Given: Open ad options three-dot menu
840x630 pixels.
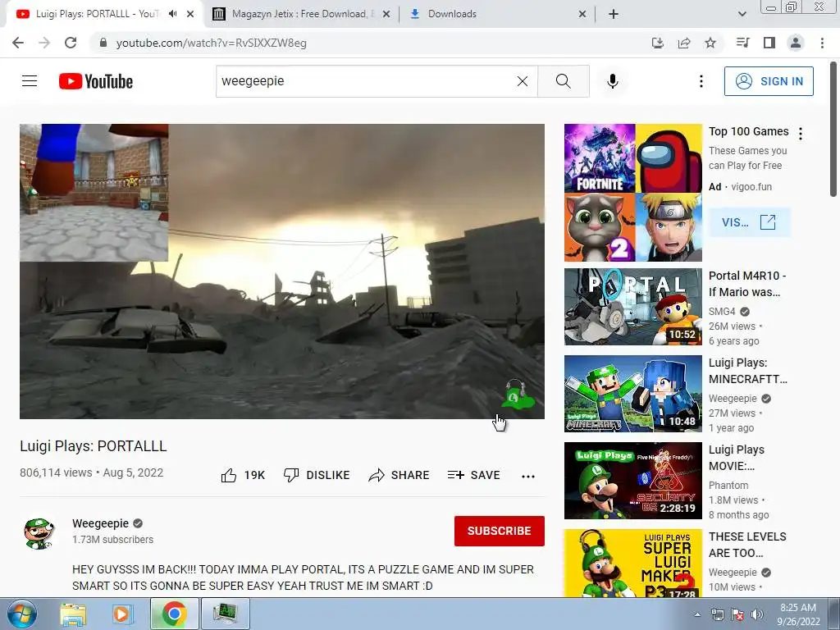Looking at the screenshot, I should [801, 134].
